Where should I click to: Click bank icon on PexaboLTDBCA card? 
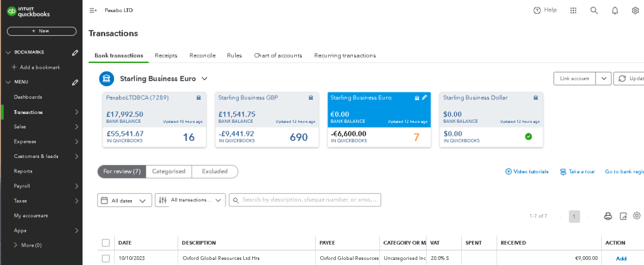pyautogui.click(x=198, y=98)
